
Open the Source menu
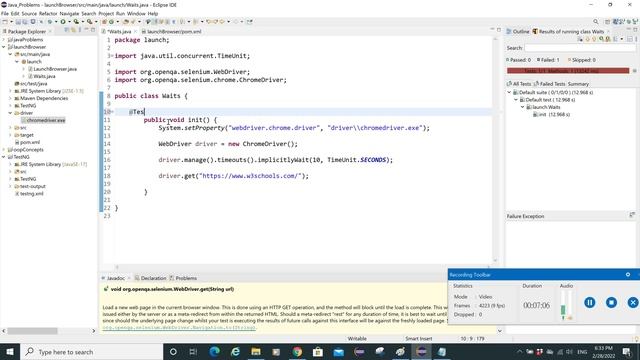click(x=29, y=13)
